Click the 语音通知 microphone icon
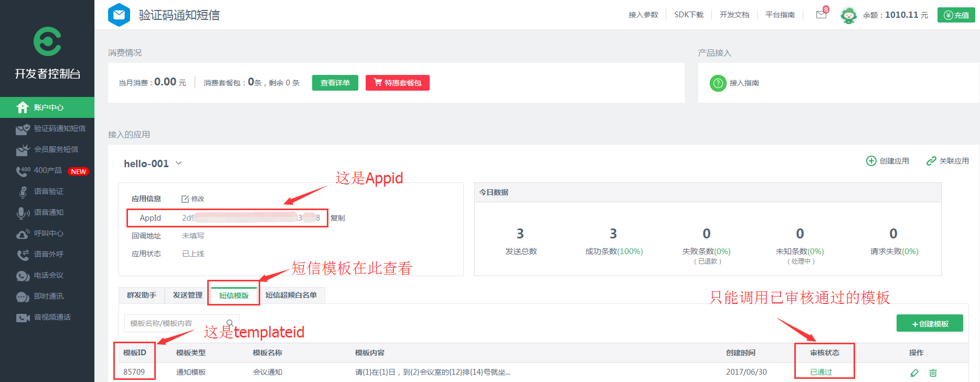 coord(23,213)
